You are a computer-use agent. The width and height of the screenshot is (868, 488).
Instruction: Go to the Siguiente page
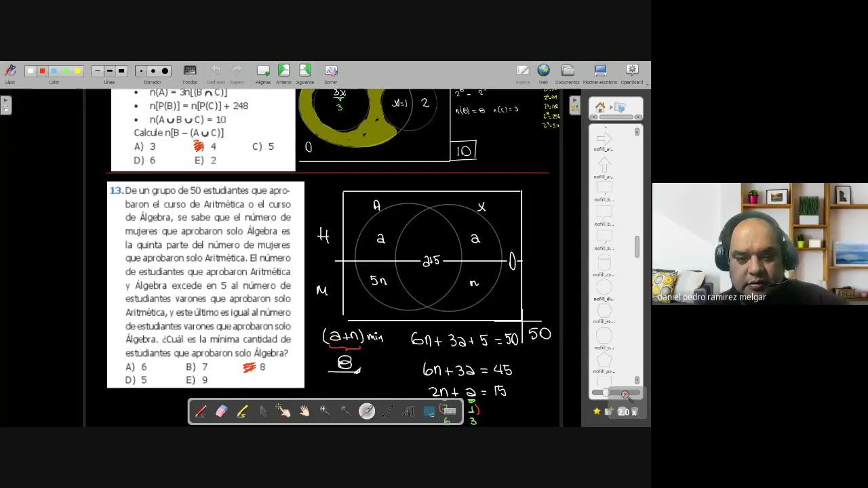click(304, 73)
